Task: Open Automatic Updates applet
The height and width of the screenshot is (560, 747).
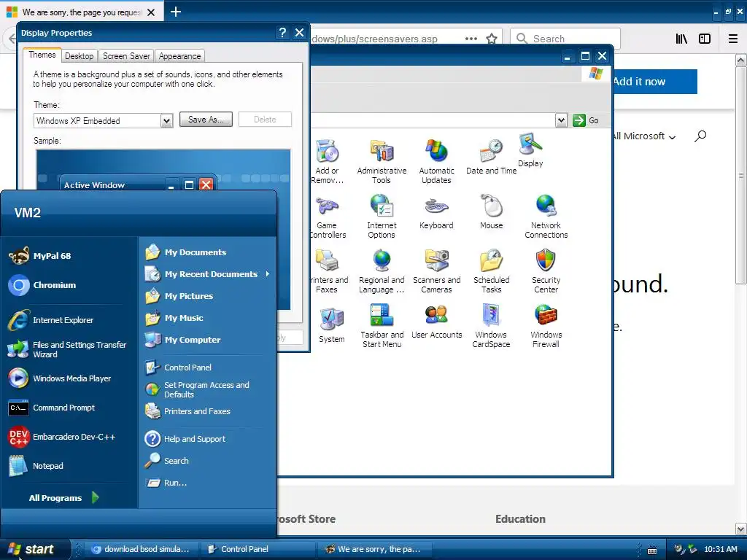Action: coord(436,162)
